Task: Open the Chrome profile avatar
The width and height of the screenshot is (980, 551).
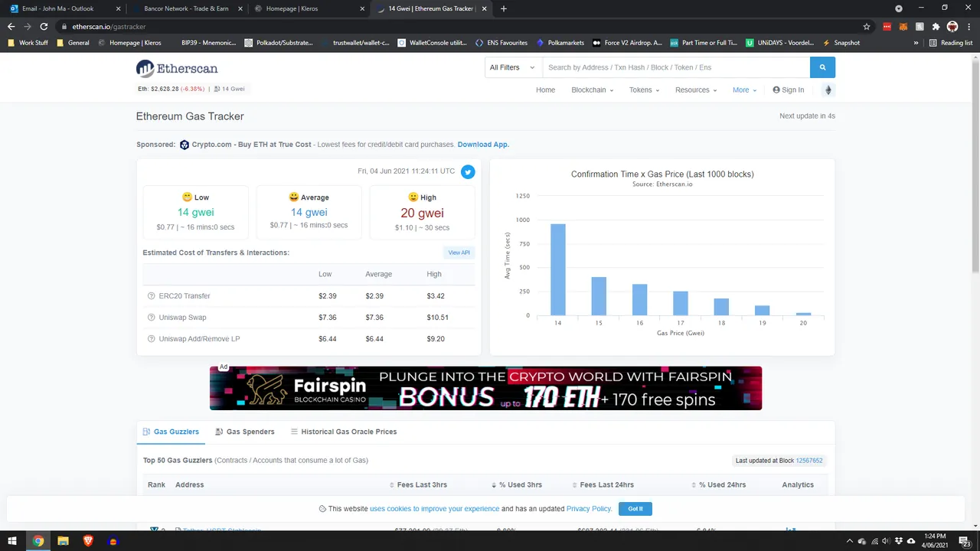Action: (x=952, y=27)
